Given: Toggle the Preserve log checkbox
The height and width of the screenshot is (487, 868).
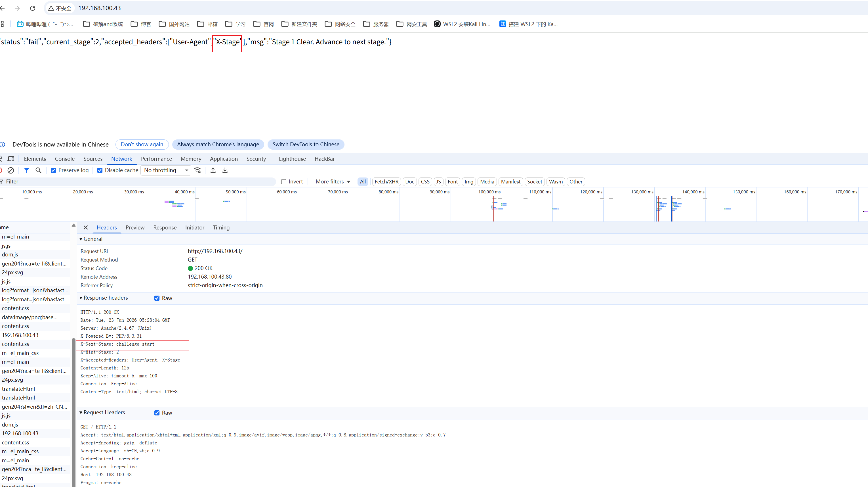Looking at the screenshot, I should click(53, 170).
